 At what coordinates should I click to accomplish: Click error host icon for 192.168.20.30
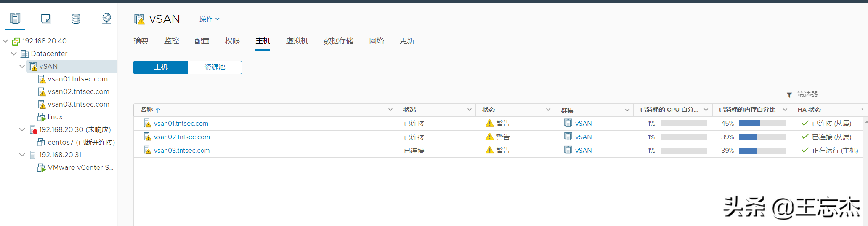[x=33, y=130]
